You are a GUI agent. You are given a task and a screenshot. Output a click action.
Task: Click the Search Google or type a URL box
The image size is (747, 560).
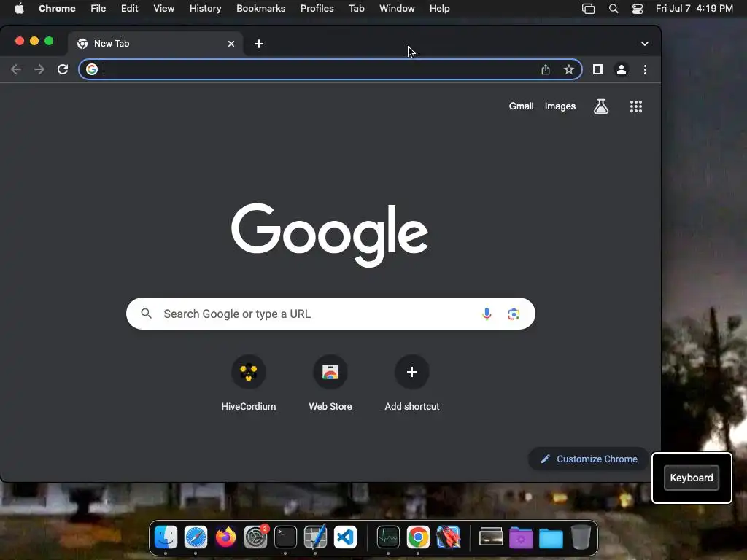pos(330,314)
